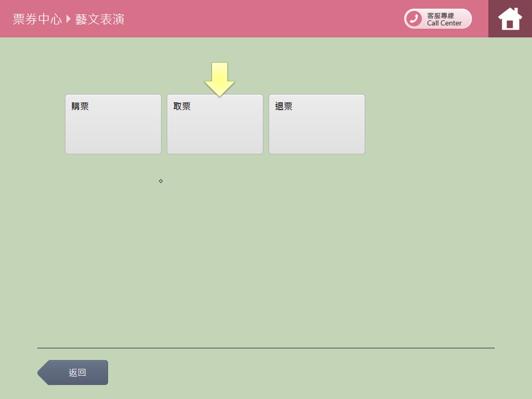Select the 取票 ticket pickup tile
This screenshot has width=532, height=399.
(x=215, y=124)
